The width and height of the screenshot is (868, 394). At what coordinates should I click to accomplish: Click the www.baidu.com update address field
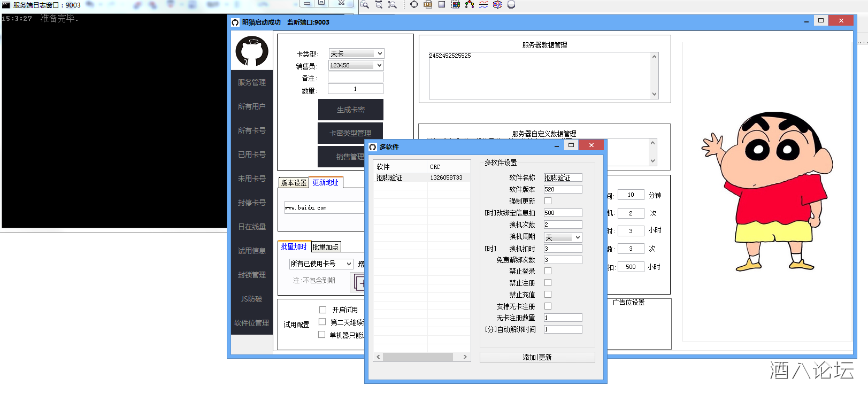[324, 207]
